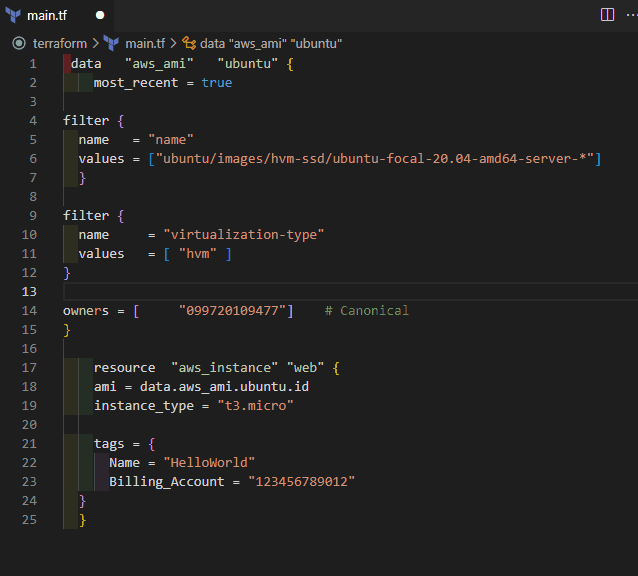Click the main.tf breadcrumb item
Image resolution: width=638 pixels, height=576 pixels.
point(145,44)
